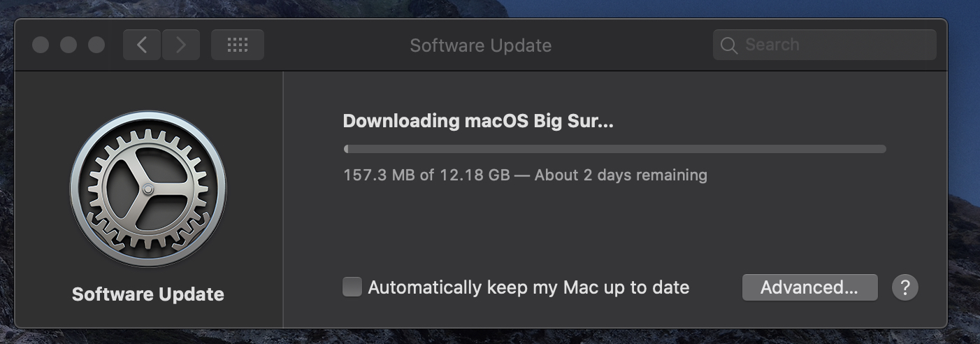Image resolution: width=980 pixels, height=344 pixels.
Task: Click the macOS Big Sur download progress bar
Action: [615, 149]
